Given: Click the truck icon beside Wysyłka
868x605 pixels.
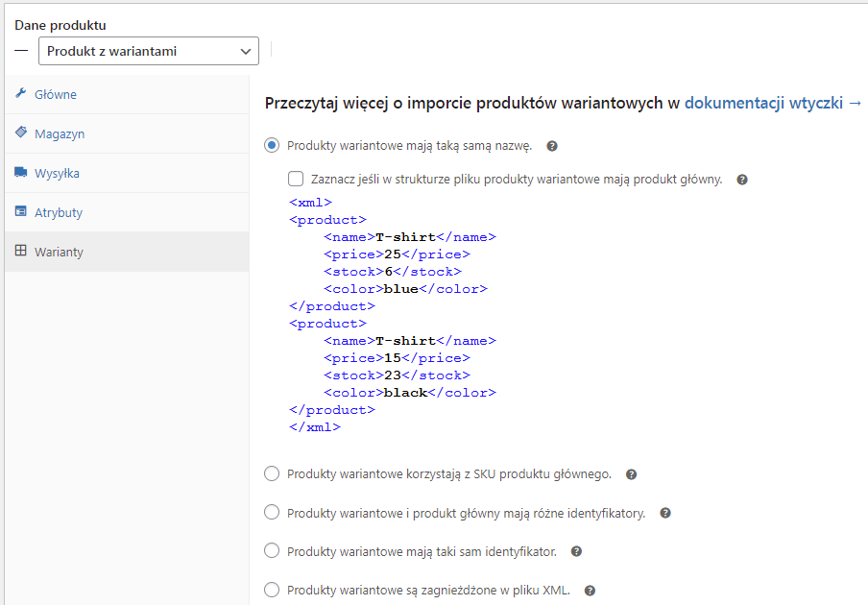Looking at the screenshot, I should (20, 172).
